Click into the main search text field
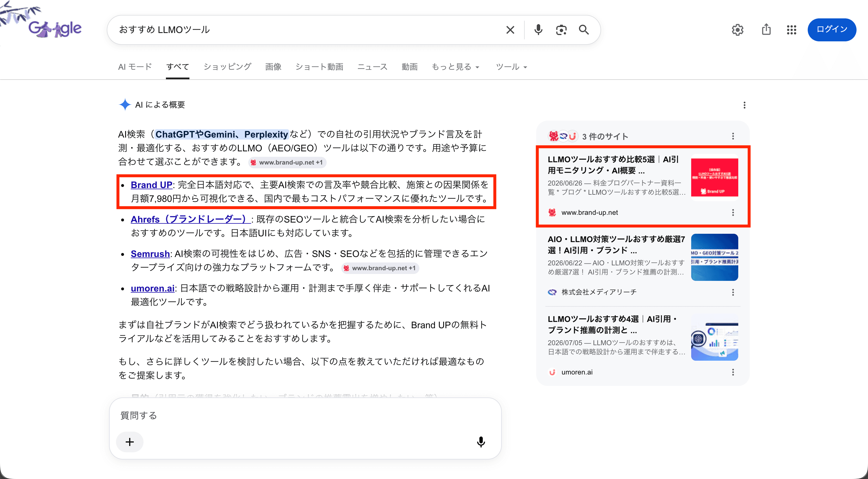The image size is (868, 479). [x=308, y=30]
